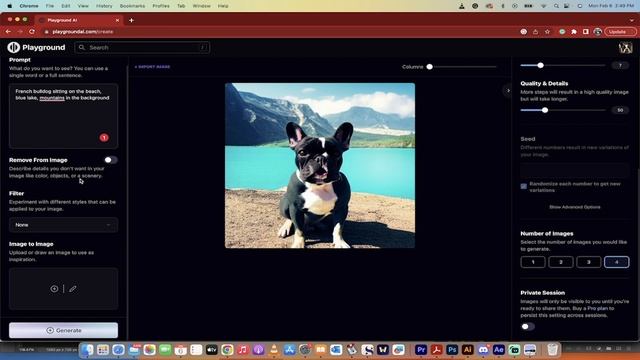The width and height of the screenshot is (640, 360).
Task: Click the Import Image link
Action: [x=152, y=67]
